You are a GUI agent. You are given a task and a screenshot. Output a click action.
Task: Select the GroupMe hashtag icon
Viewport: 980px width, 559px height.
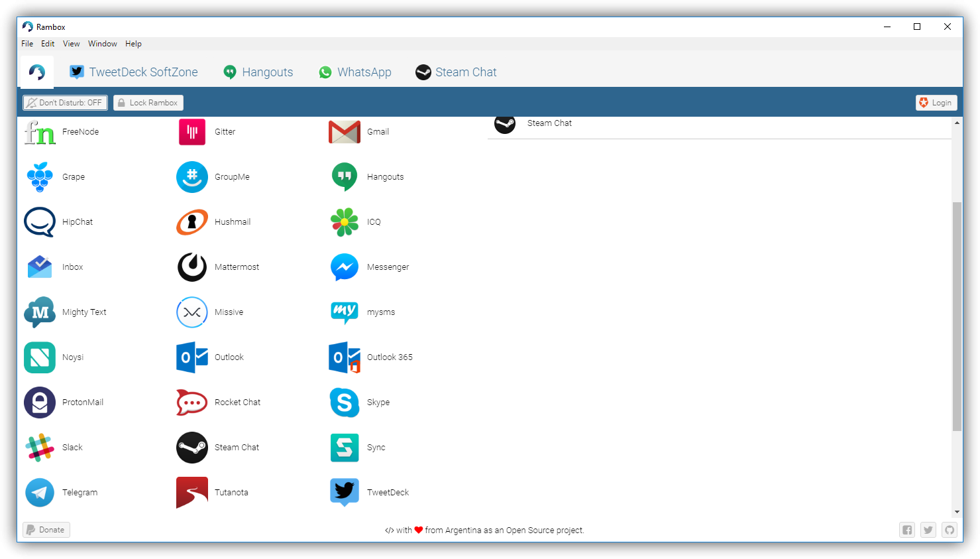(x=192, y=177)
